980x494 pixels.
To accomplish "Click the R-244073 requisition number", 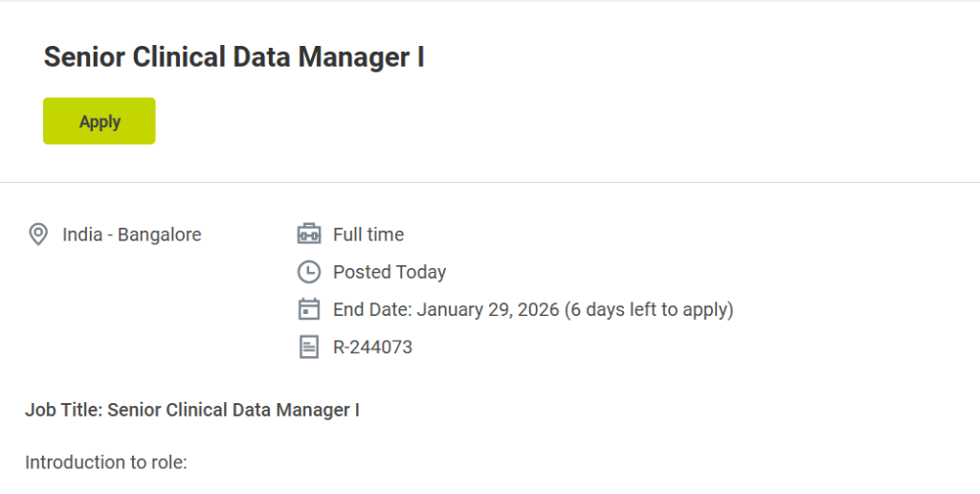I will [x=372, y=347].
